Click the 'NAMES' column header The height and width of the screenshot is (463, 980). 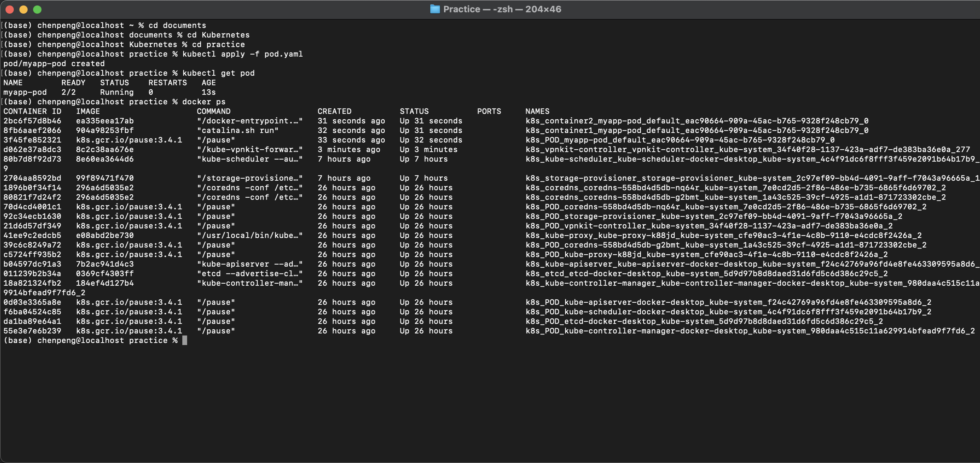point(537,111)
